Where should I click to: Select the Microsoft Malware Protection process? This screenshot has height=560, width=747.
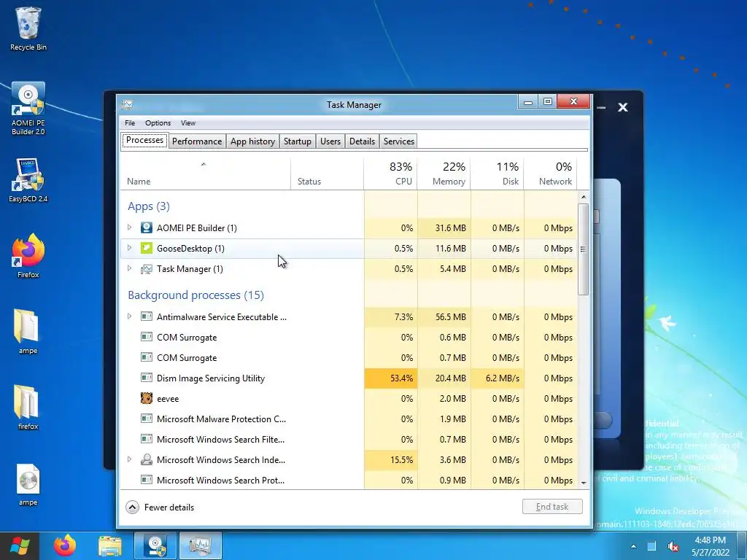click(x=349, y=419)
